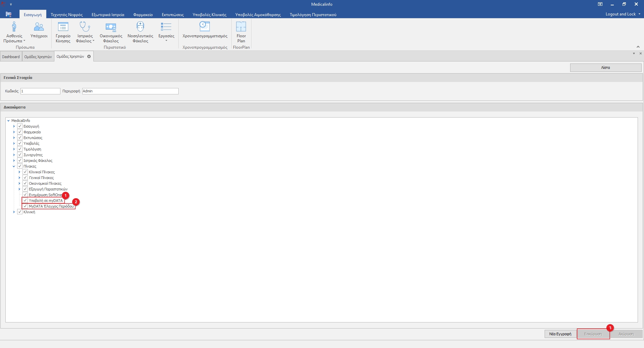The height and width of the screenshot is (348, 644).
Task: Click the Λίστα button
Action: coord(605,68)
